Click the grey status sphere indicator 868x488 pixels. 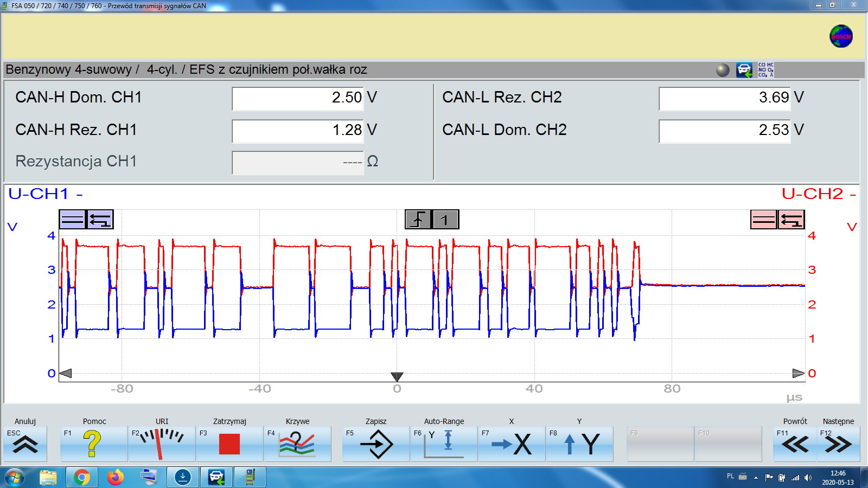pos(723,70)
